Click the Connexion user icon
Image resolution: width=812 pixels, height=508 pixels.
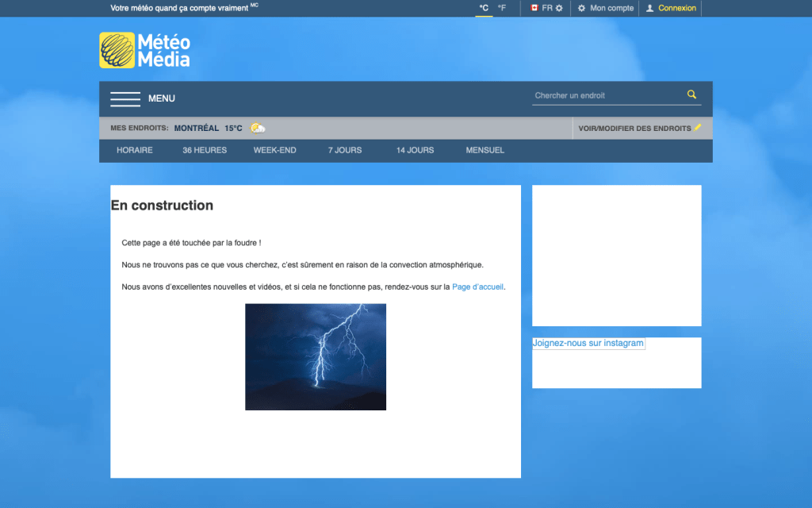point(650,8)
